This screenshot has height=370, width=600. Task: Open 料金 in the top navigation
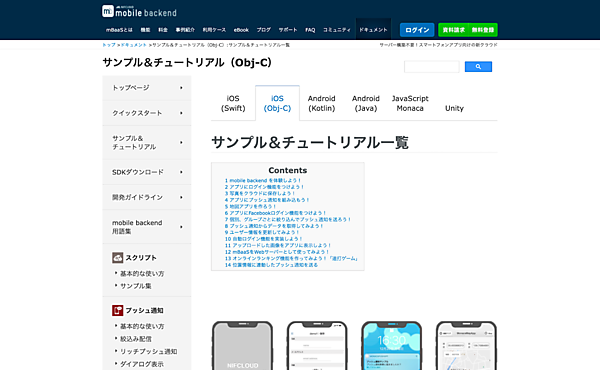click(163, 30)
